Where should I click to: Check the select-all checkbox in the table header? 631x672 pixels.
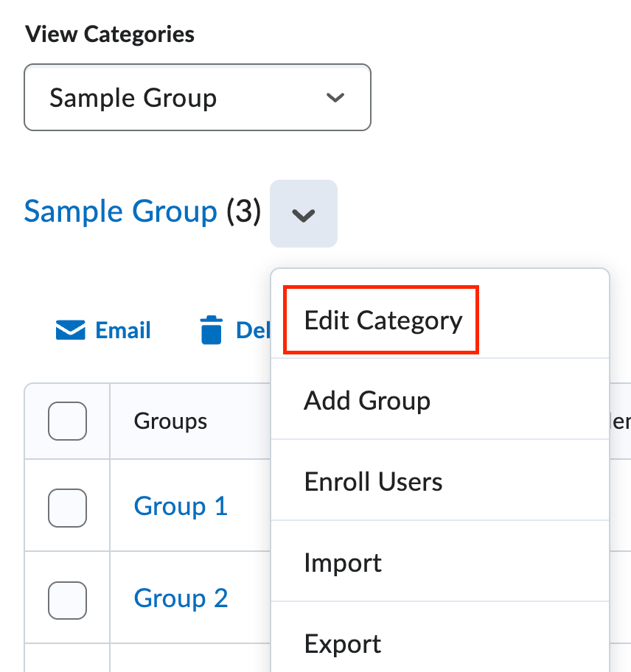point(66,421)
